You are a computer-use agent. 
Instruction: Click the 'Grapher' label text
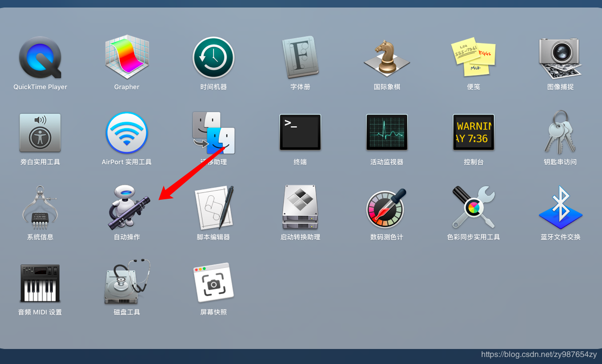[127, 87]
